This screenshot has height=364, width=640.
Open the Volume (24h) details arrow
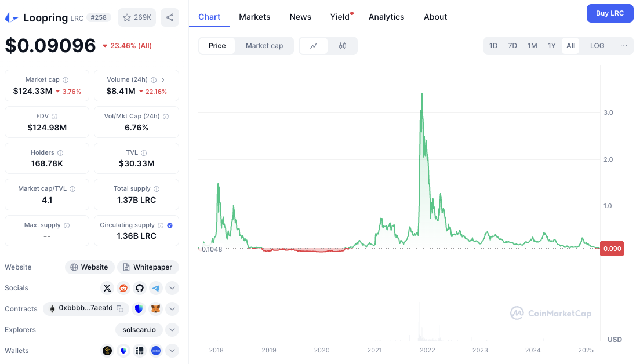point(163,80)
